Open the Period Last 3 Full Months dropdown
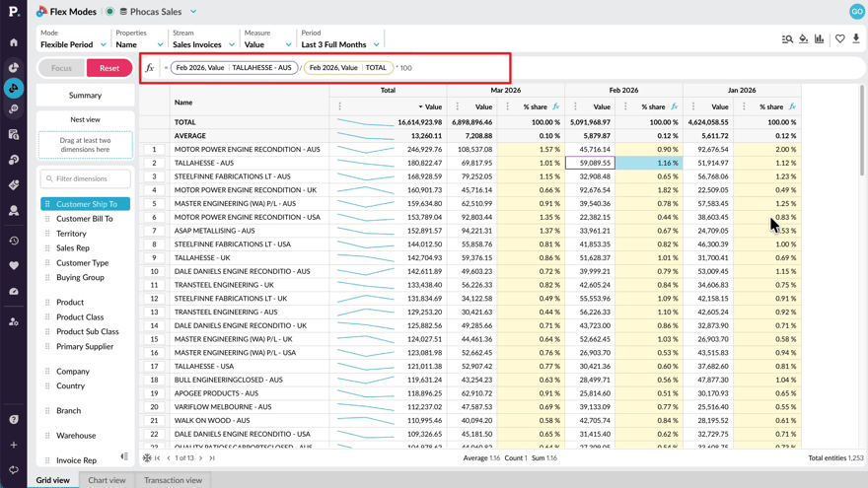Viewport: 868px width, 488px height. 340,39
